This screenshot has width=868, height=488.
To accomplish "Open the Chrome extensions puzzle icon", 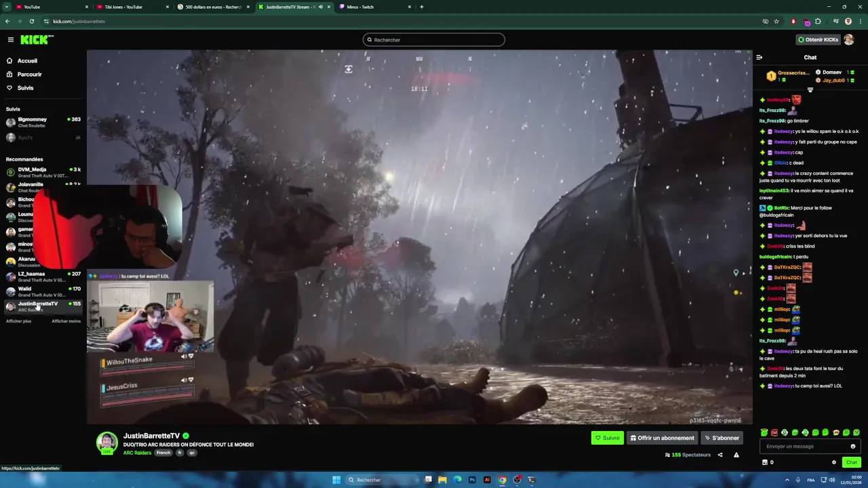I will 818,21.
